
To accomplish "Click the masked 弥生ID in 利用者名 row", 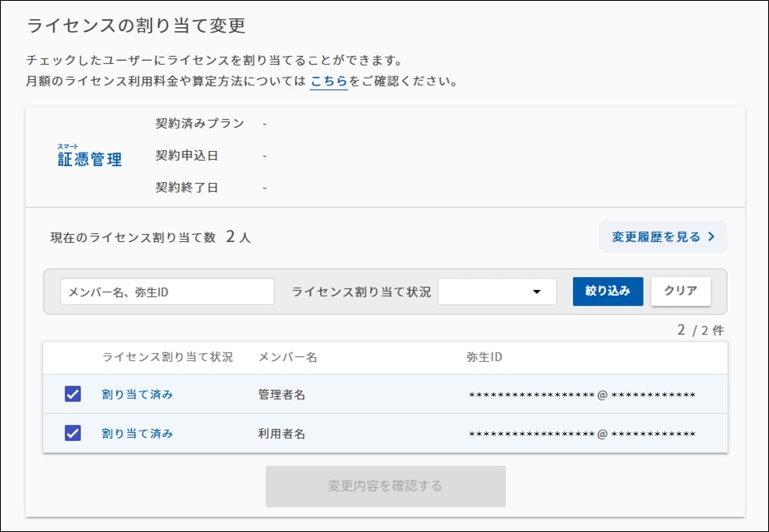I will 581,434.
